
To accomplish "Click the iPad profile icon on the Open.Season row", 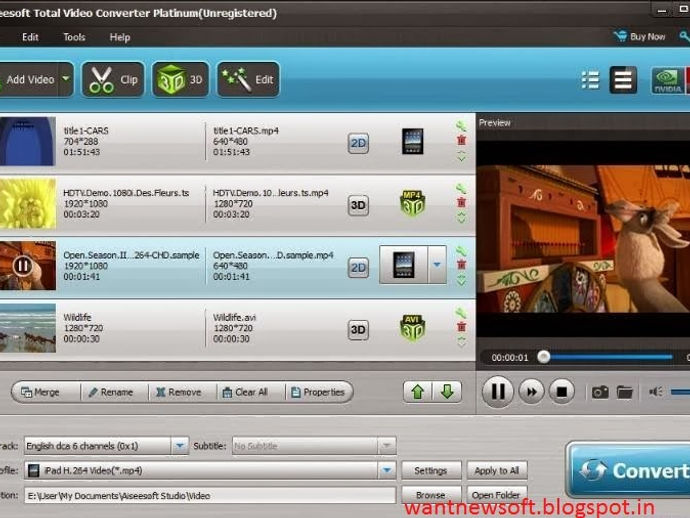I will [x=404, y=265].
